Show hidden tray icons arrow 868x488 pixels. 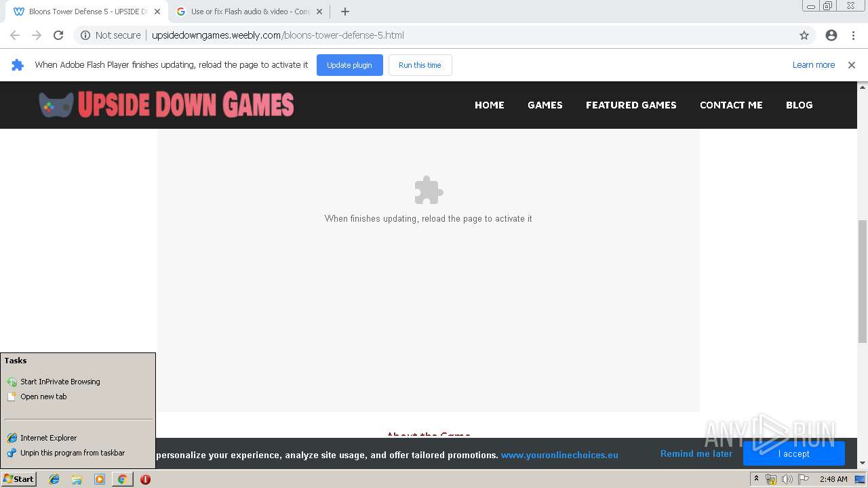click(756, 479)
